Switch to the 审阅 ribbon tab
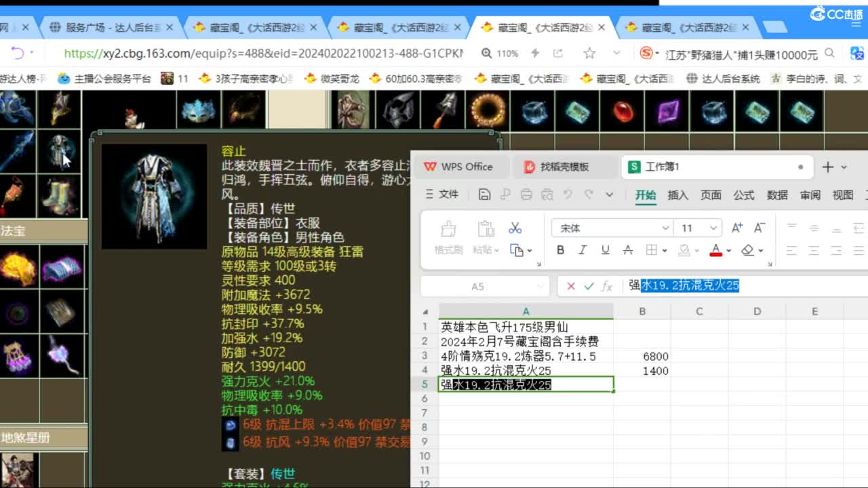The height and width of the screenshot is (488, 868). 810,195
